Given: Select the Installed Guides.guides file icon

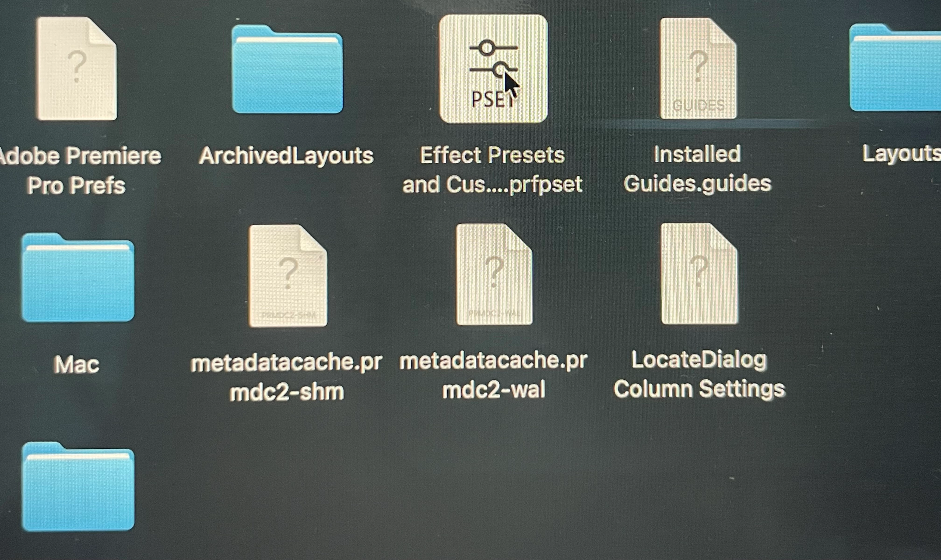Looking at the screenshot, I should [698, 68].
